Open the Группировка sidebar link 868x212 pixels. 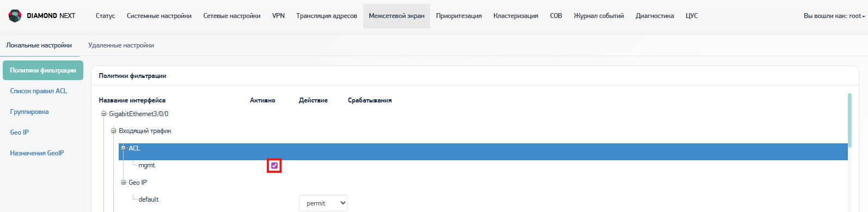tap(29, 112)
